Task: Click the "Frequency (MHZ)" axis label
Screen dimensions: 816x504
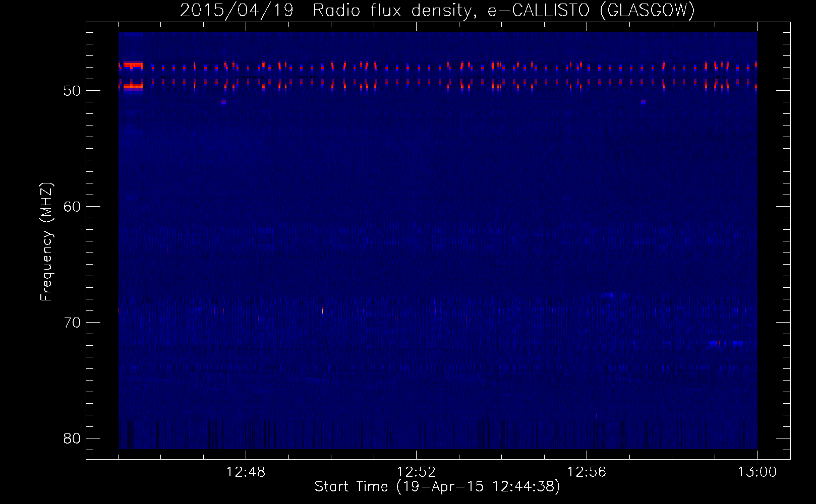Action: coord(46,242)
